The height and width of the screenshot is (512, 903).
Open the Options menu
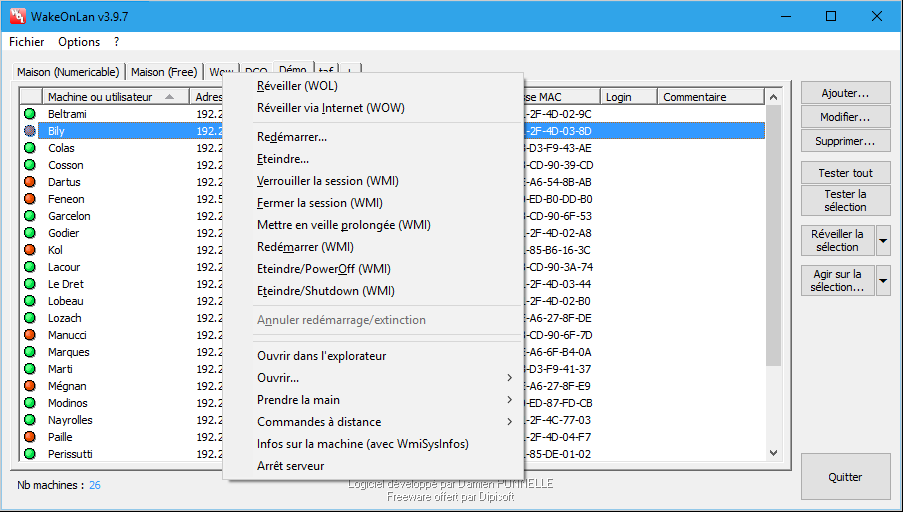click(x=79, y=42)
